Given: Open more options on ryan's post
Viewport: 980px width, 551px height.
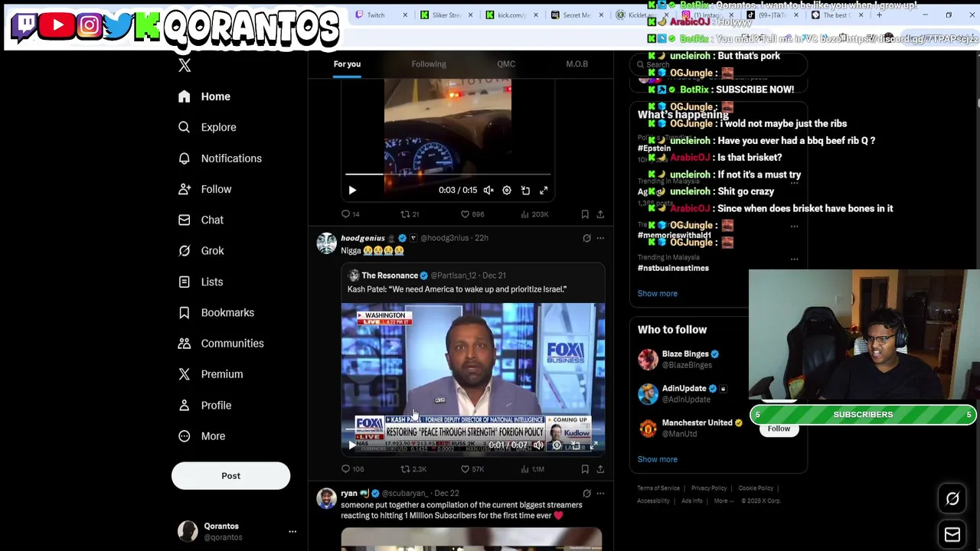Looking at the screenshot, I should (x=600, y=494).
